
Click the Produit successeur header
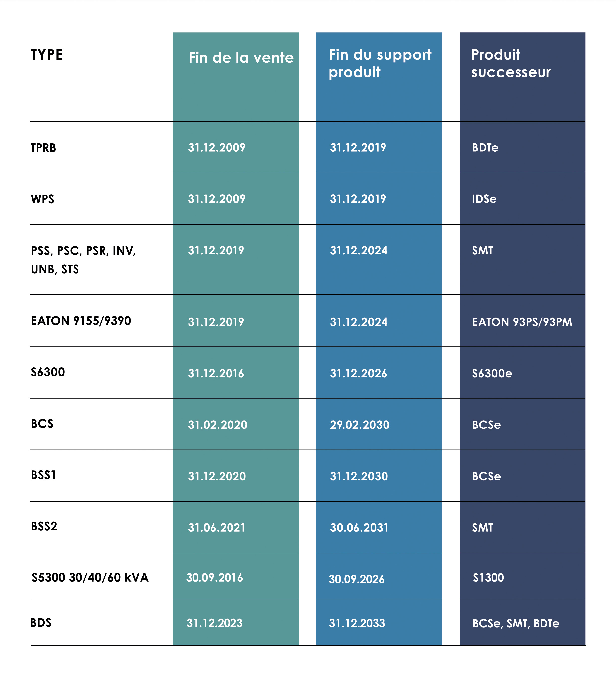pos(511,63)
